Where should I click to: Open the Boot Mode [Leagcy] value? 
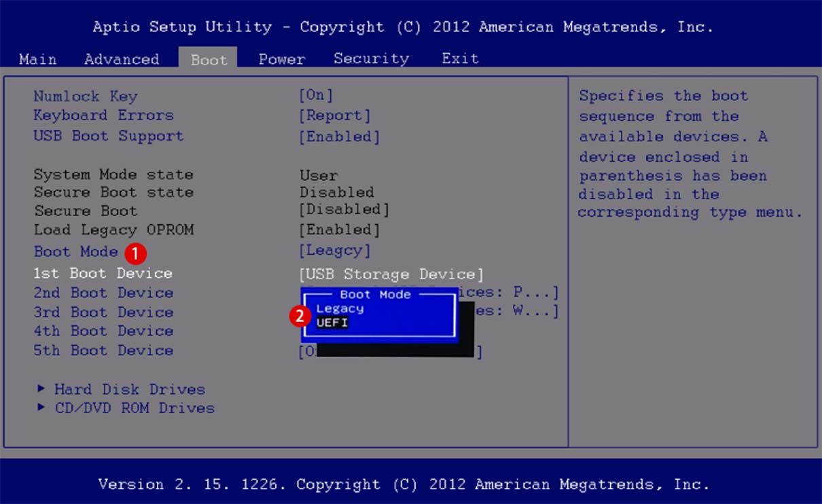pos(335,251)
